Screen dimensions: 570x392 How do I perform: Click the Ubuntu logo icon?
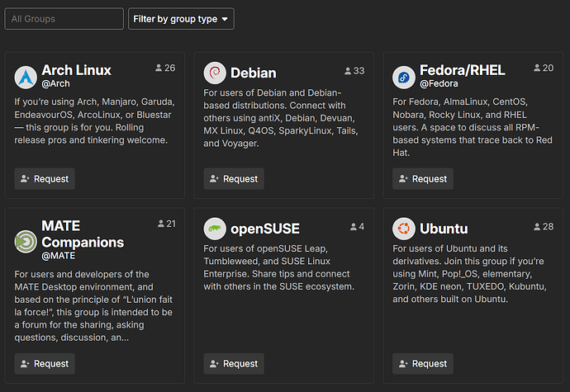coord(404,229)
